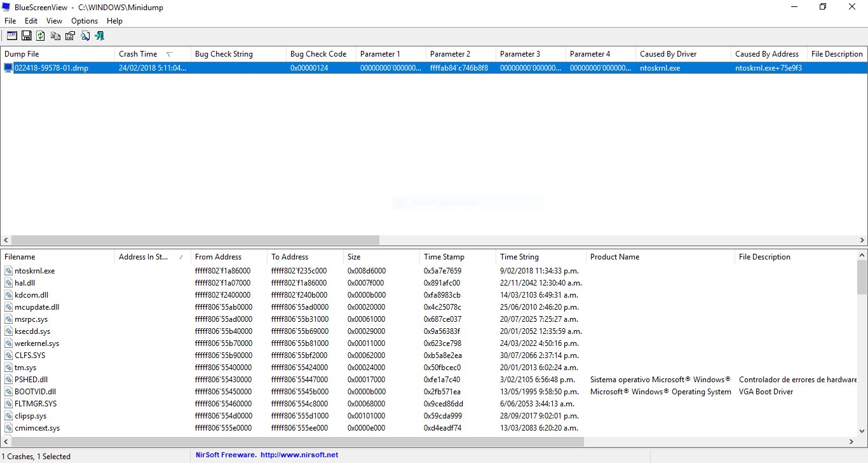868x463 pixels.
Task: Click the crash time 24/02/2018 cell
Action: tap(153, 68)
